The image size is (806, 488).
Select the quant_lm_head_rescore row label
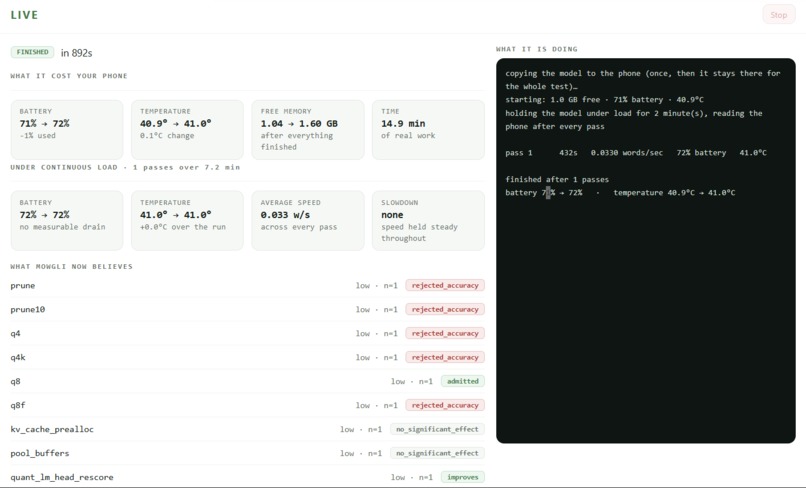[62, 477]
